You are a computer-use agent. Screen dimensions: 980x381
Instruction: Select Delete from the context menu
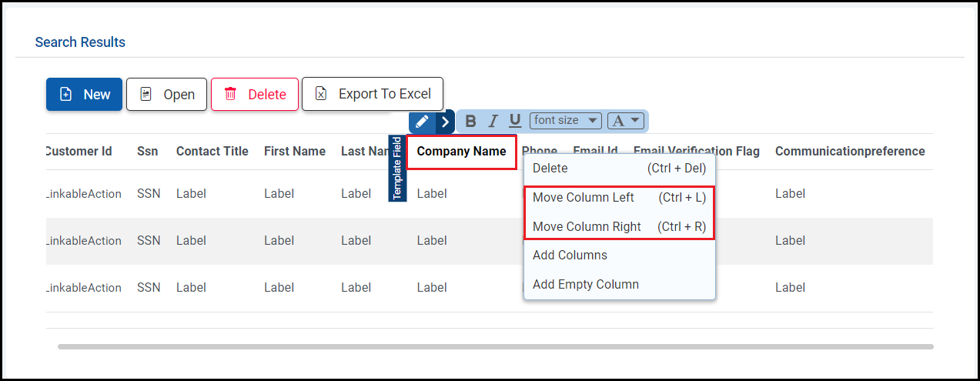(x=550, y=169)
